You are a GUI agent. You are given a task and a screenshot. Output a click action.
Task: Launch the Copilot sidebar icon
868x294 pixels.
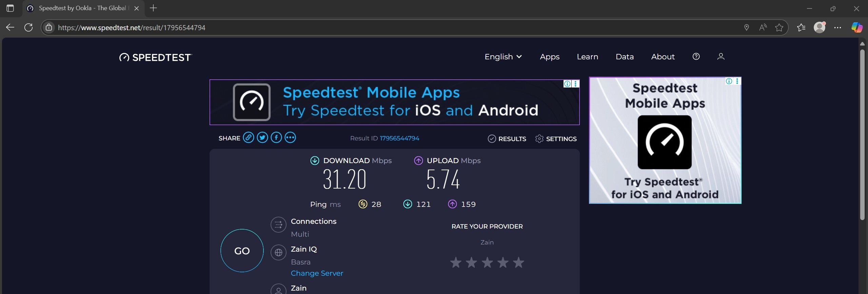[x=857, y=27]
